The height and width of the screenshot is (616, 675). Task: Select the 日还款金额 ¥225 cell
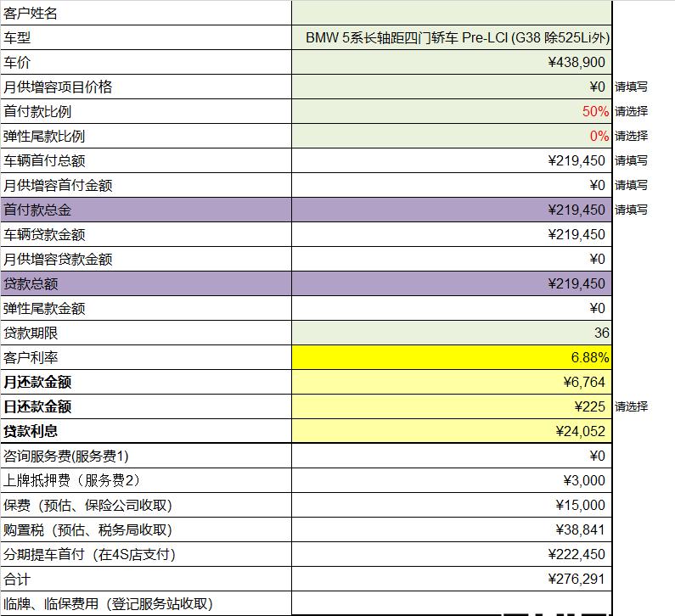pyautogui.click(x=452, y=406)
